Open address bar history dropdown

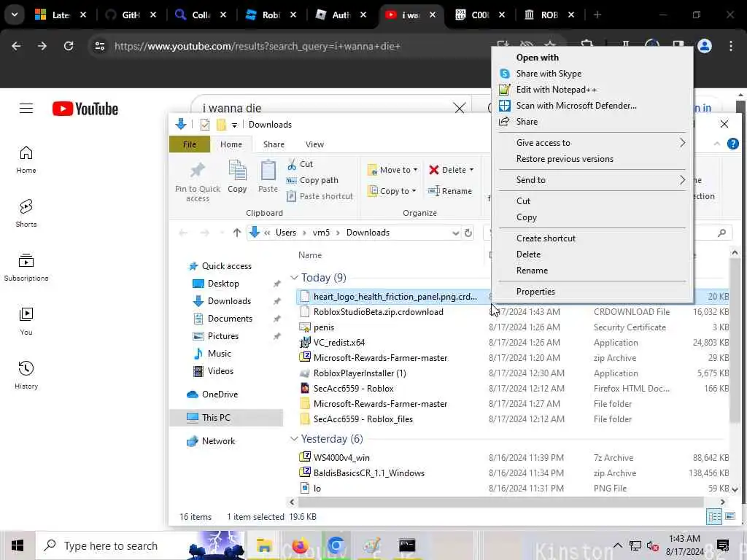(455, 233)
